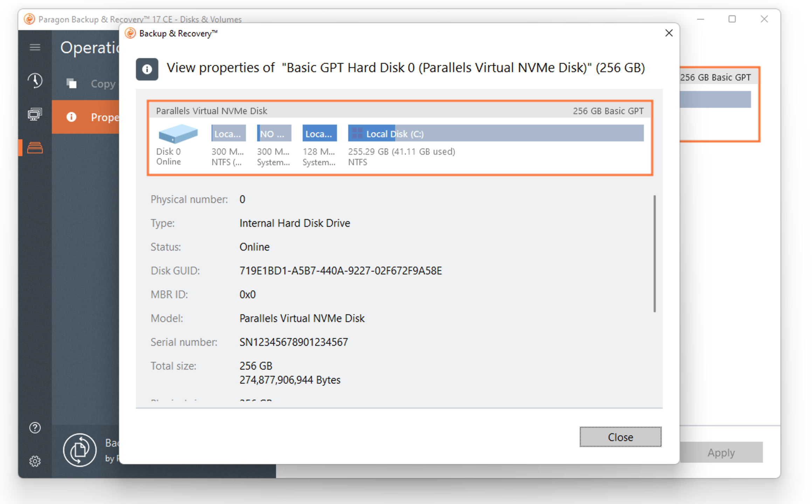
Task: Click the properties list vertical scrollbar
Action: point(654,254)
